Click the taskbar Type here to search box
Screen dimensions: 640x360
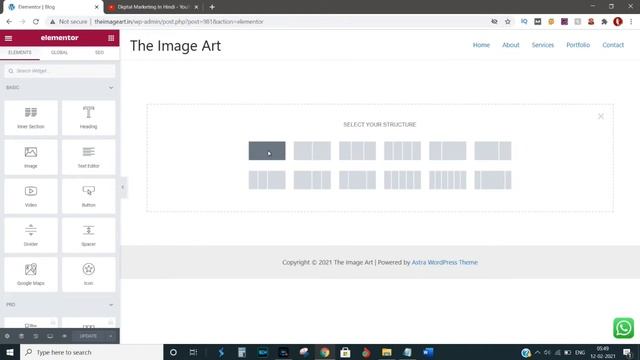click(91, 352)
